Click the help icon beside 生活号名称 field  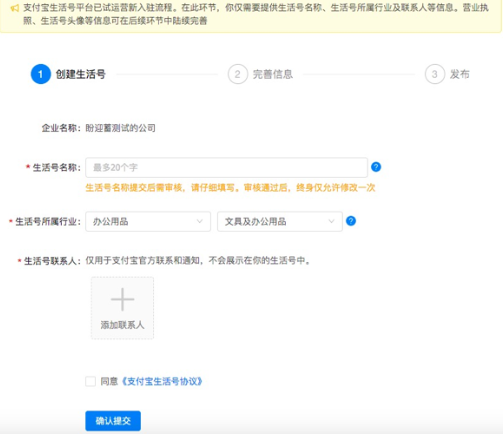tap(376, 167)
